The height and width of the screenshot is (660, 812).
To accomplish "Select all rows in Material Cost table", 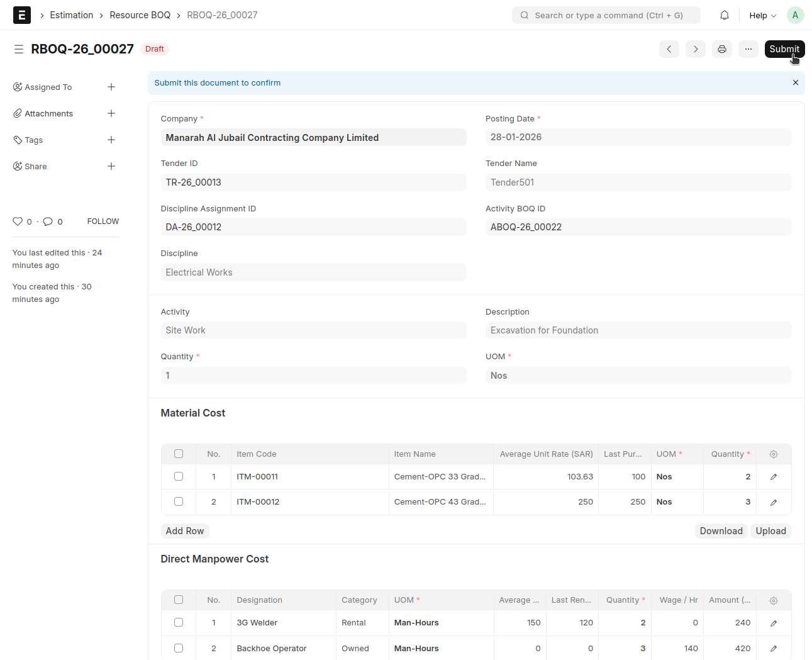I will point(179,454).
